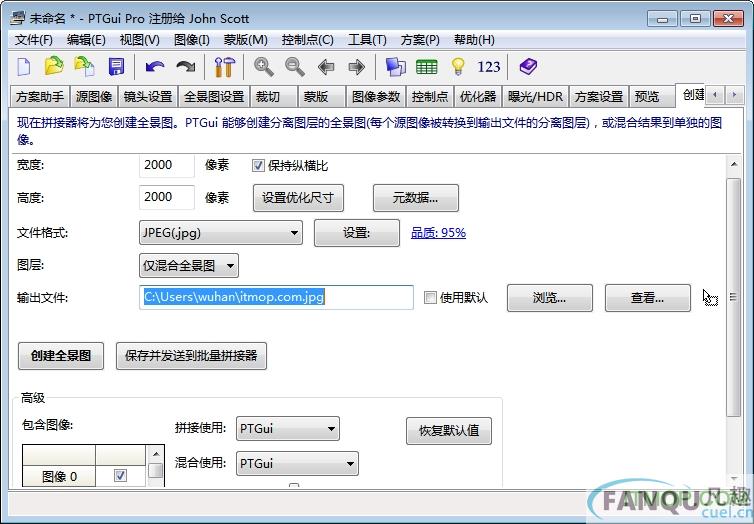This screenshot has width=754, height=524.
Task: Click the open project folder icon
Action: 54,67
